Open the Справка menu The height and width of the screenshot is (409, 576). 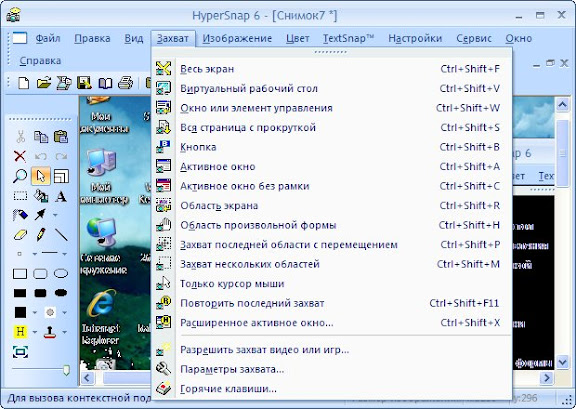tap(40, 61)
